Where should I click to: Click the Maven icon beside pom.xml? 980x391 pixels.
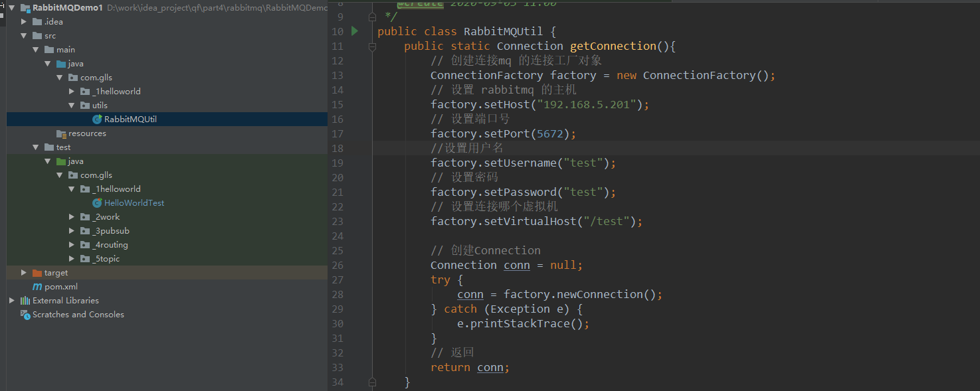coord(37,287)
